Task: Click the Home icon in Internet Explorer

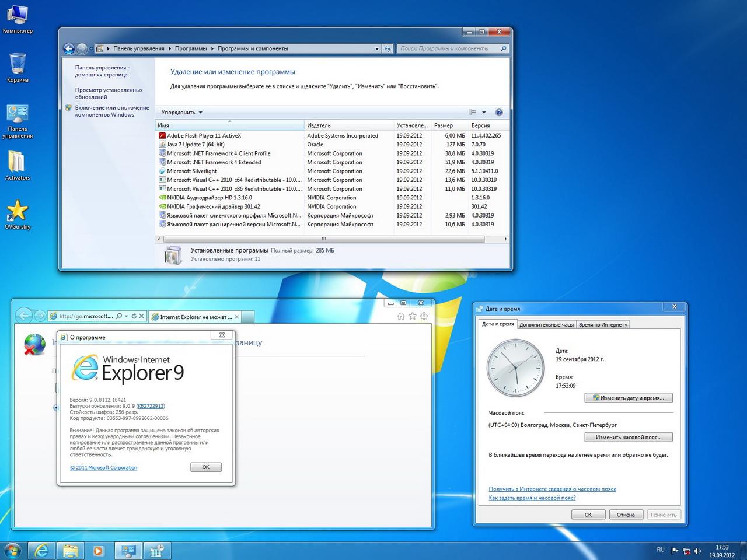Action: point(401,316)
